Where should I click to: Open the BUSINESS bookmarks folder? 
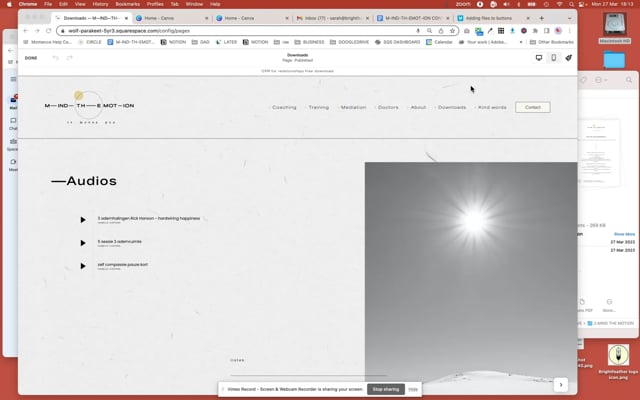pyautogui.click(x=309, y=42)
